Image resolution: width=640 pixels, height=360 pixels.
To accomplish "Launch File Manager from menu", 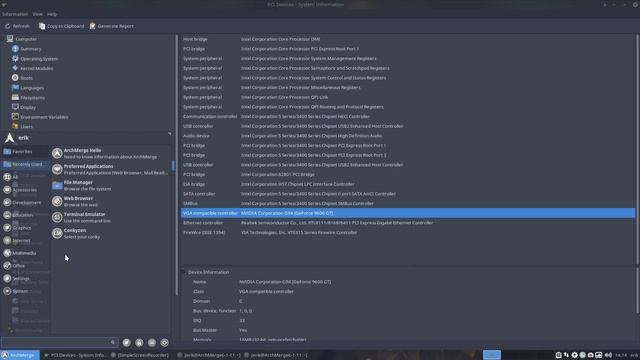I will [x=111, y=186].
